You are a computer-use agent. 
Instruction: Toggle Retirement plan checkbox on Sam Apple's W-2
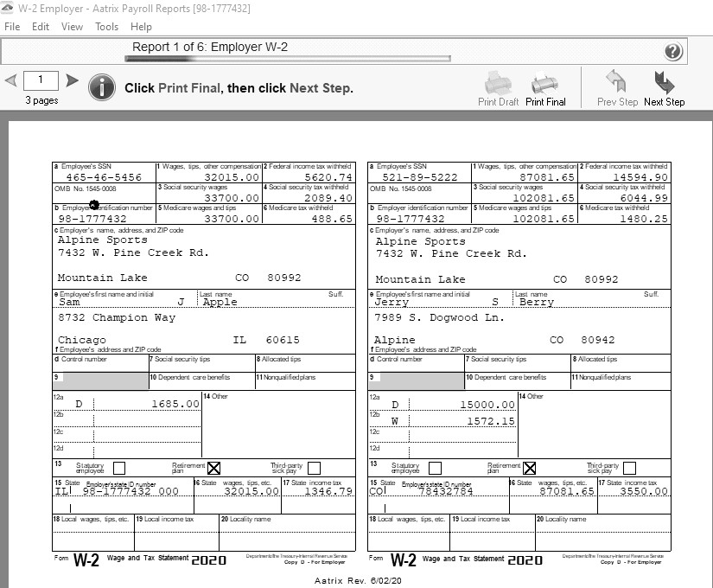[214, 468]
